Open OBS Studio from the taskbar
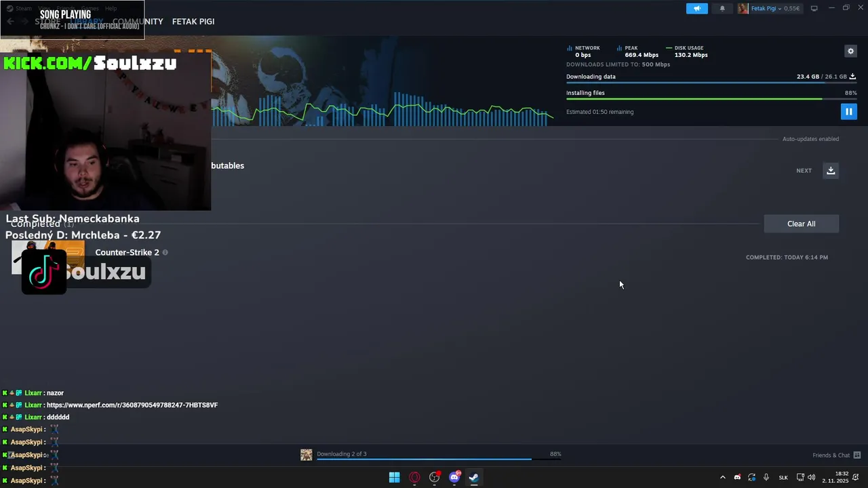Screen dimensions: 868x488 pos(435,477)
